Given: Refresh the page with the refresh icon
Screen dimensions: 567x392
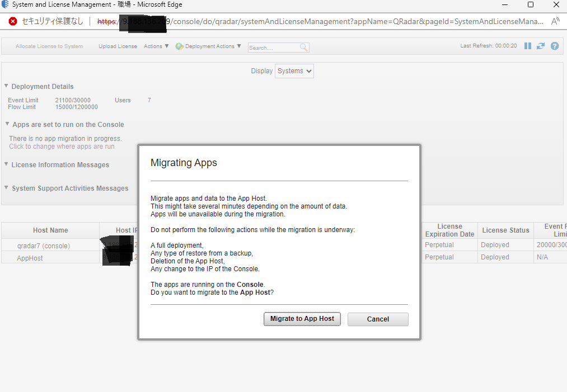Looking at the screenshot, I should coord(541,46).
